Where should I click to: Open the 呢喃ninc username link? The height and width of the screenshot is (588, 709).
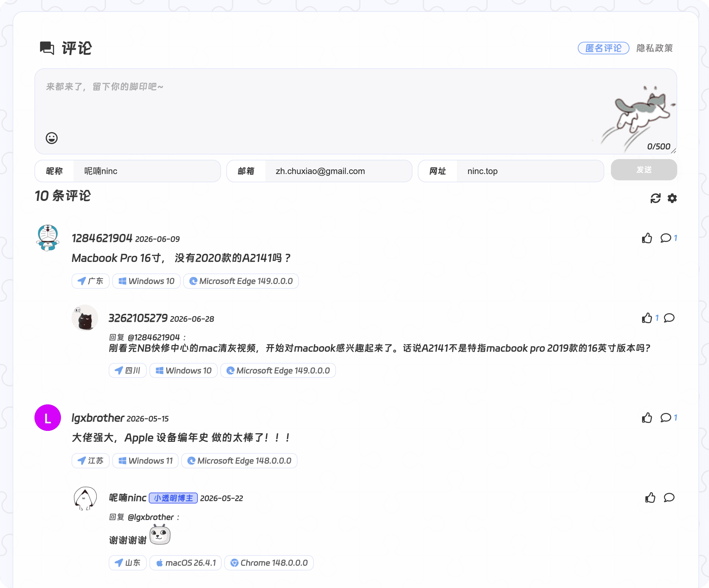tap(128, 498)
